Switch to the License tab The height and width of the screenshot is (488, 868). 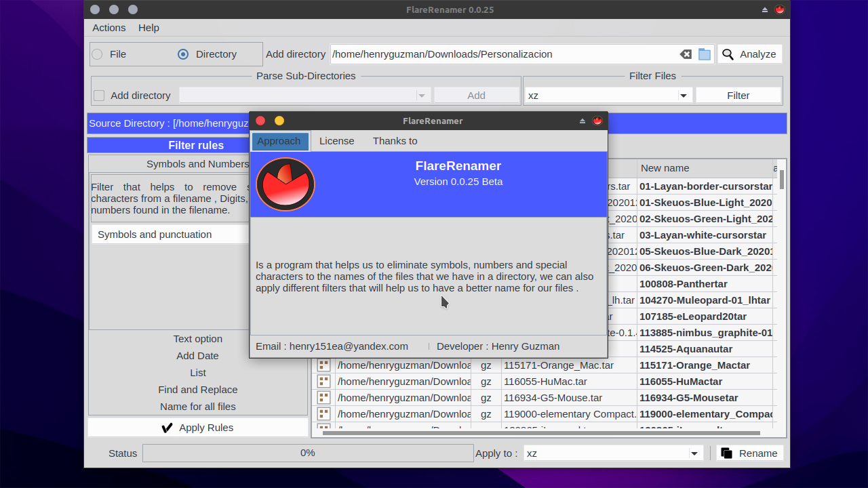pos(337,141)
